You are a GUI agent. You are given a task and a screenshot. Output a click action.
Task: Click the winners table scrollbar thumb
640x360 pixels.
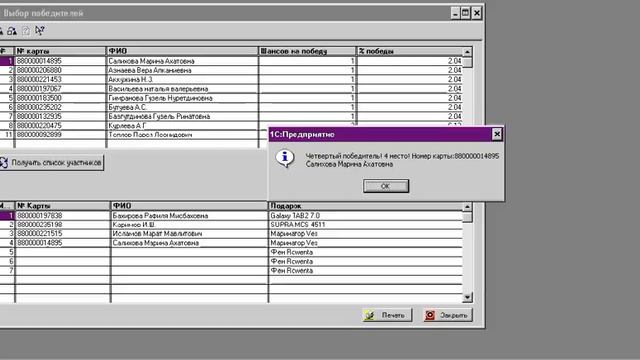pyautogui.click(x=467, y=217)
